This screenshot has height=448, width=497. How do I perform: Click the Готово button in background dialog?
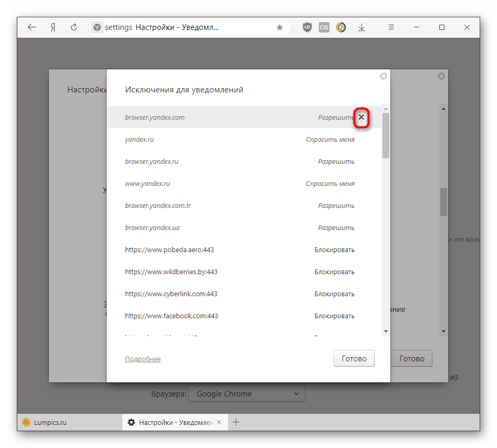pyautogui.click(x=412, y=358)
